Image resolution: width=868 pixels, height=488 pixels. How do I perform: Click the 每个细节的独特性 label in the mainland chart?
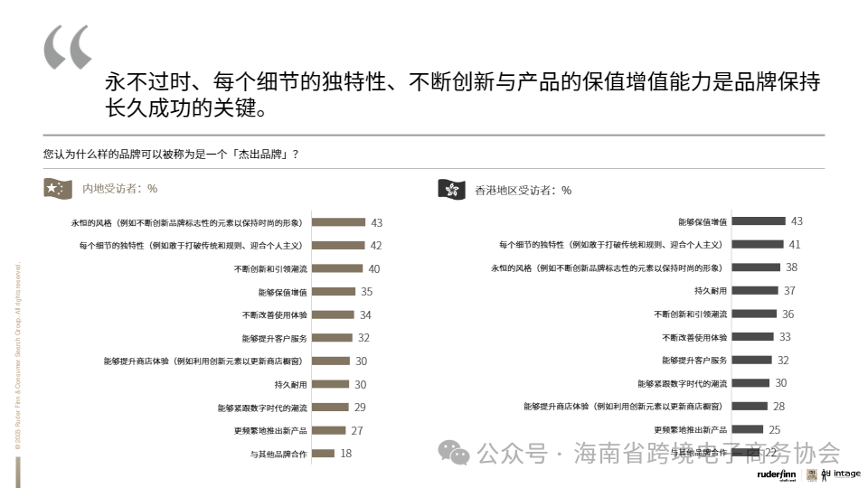(193, 246)
